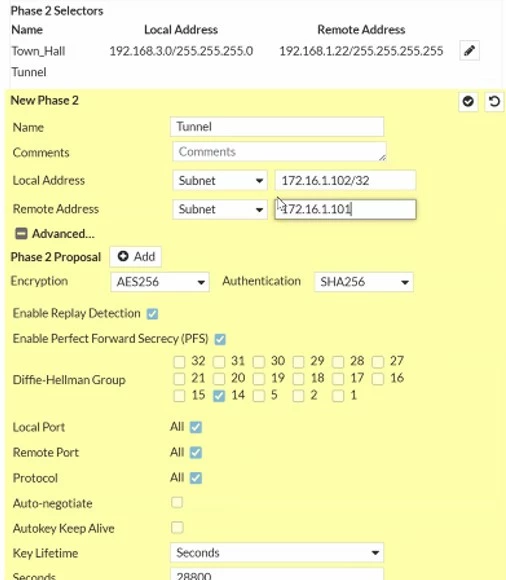
Task: Click the Town_Hall selector name
Action: point(38,51)
